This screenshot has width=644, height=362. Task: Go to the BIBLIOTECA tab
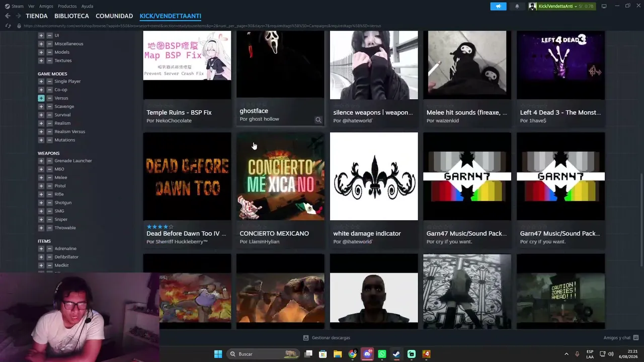tap(71, 16)
